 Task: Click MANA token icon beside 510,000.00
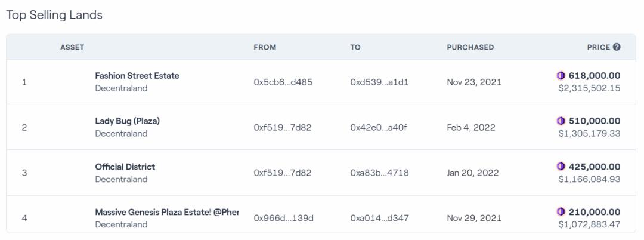pyautogui.click(x=561, y=121)
